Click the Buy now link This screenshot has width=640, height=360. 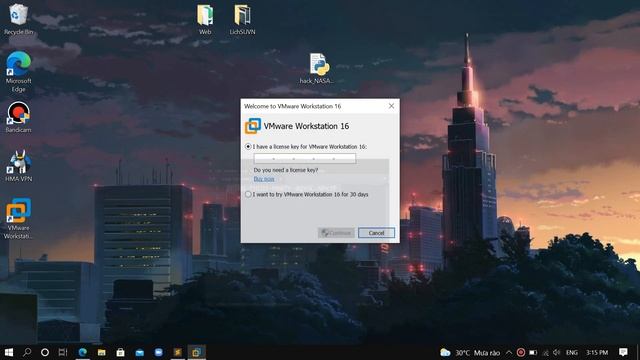264,179
